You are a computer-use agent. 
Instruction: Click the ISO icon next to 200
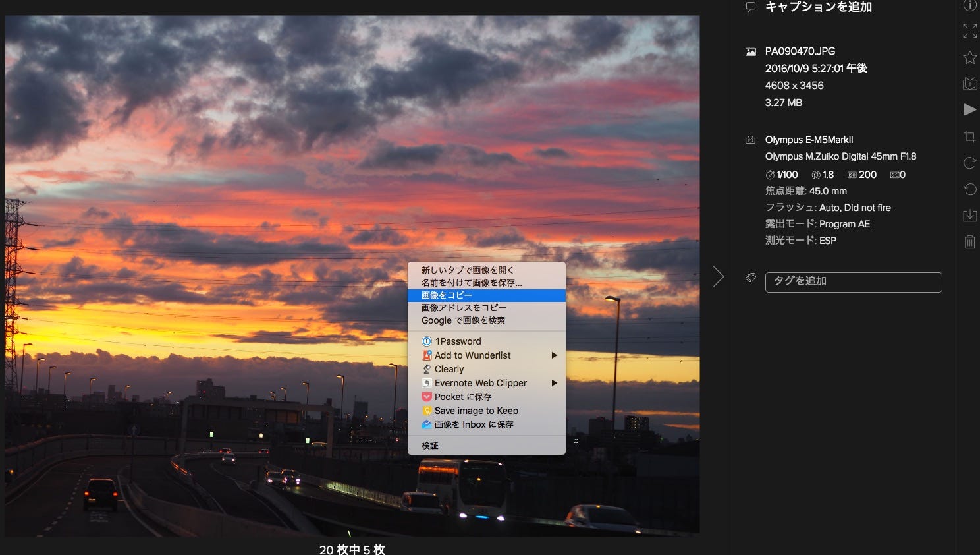click(x=852, y=175)
